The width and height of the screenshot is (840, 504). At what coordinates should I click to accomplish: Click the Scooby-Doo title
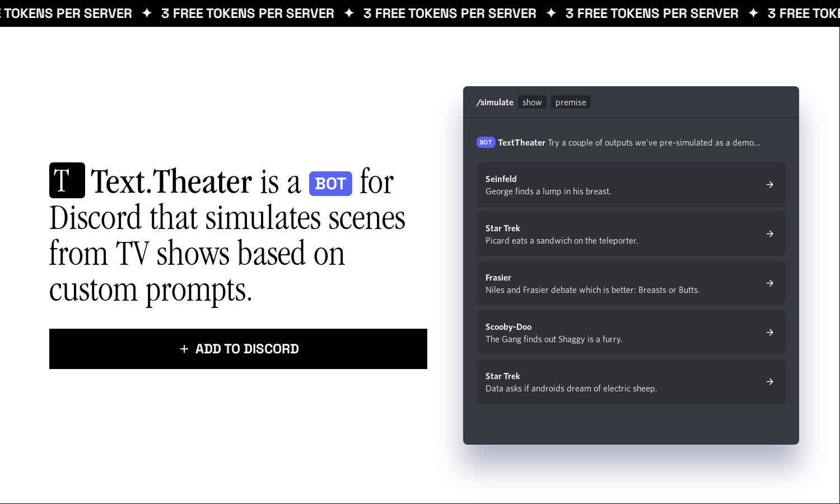click(508, 327)
